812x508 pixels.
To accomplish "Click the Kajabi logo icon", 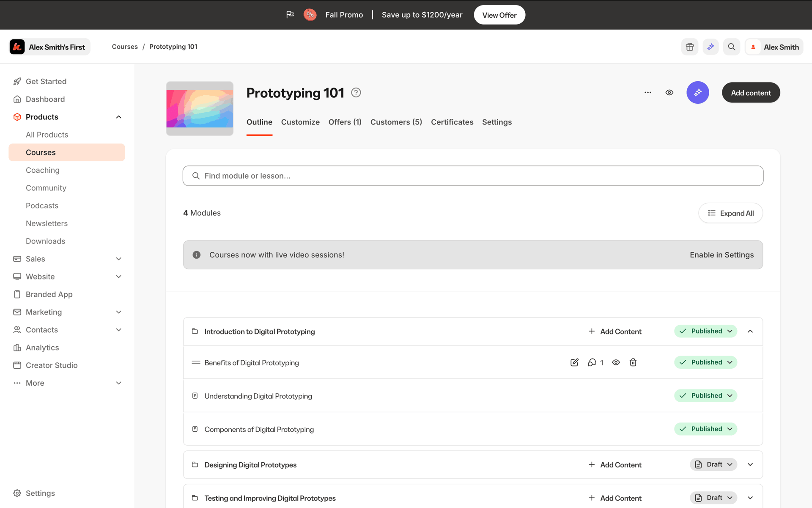I will (x=17, y=47).
